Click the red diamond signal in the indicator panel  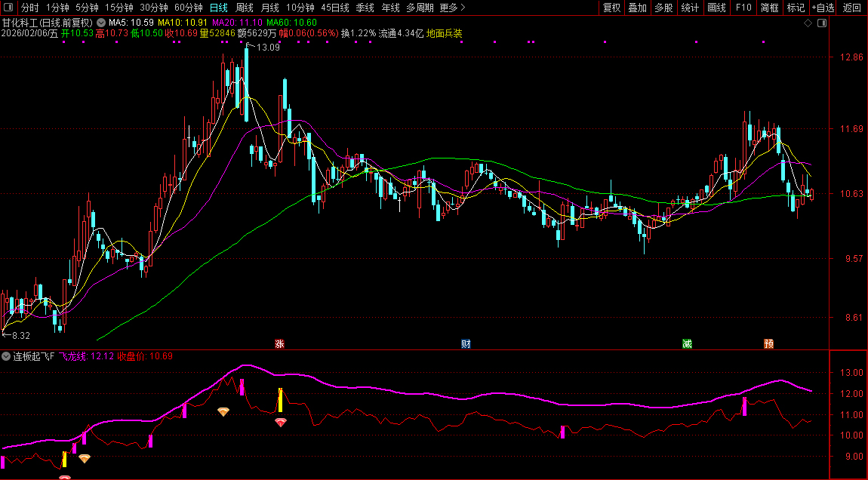click(281, 423)
